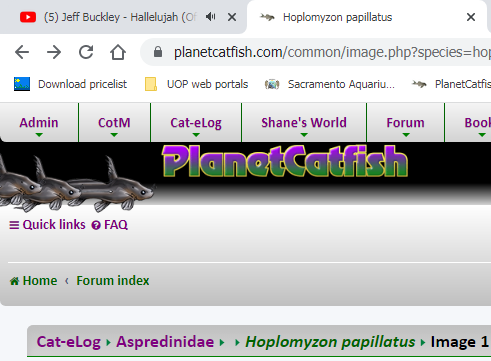
Task: Click the Download pricelist bookmark icon
Action: (22, 84)
